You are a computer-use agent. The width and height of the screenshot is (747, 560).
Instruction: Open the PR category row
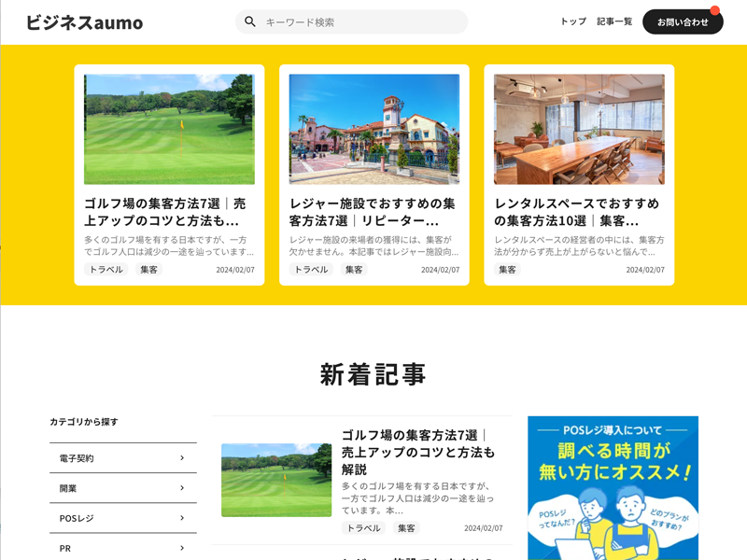click(123, 548)
